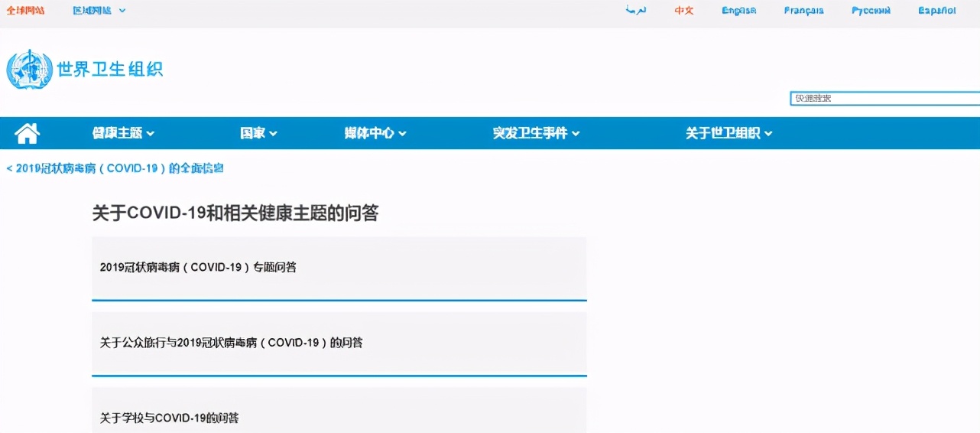Open 关于学校与COVID-19的问答
This screenshot has height=433, width=980.
click(x=339, y=410)
